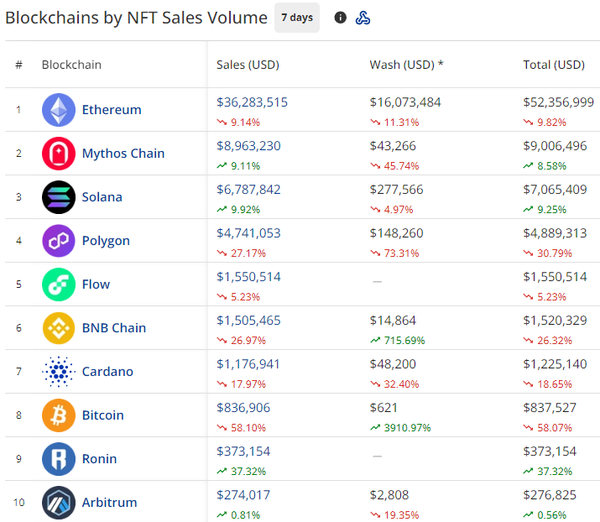This screenshot has width=600, height=522.
Task: Click the Solana logo icon
Action: tap(58, 197)
